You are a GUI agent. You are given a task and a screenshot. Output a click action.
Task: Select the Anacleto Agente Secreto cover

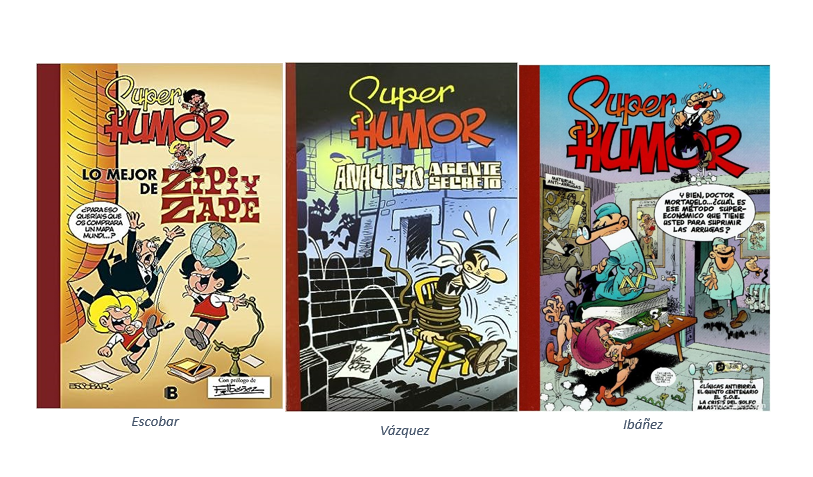[x=401, y=237]
